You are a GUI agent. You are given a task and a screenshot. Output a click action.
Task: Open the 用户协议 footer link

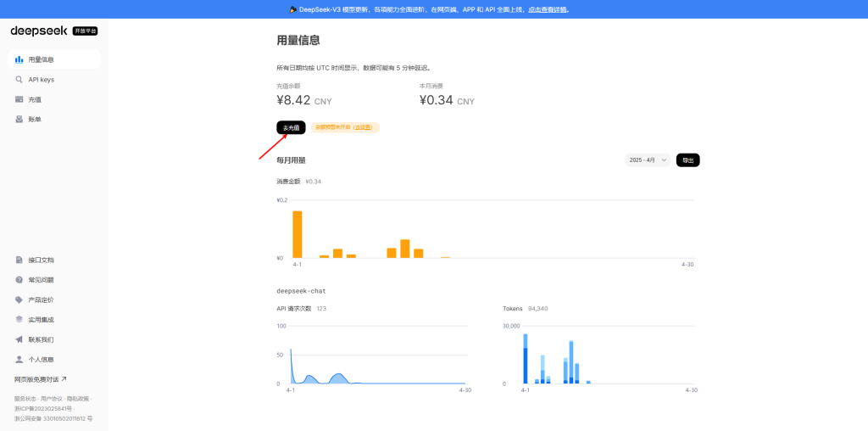pos(52,399)
